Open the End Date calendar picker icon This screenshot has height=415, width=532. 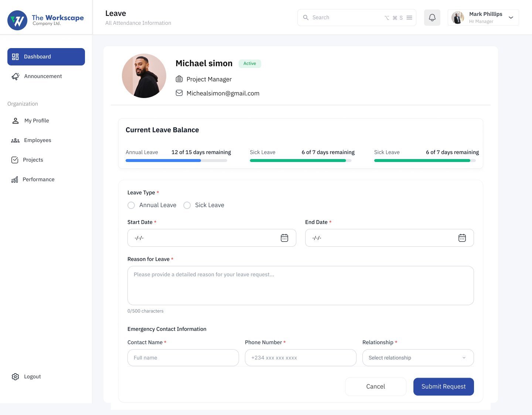(x=462, y=238)
